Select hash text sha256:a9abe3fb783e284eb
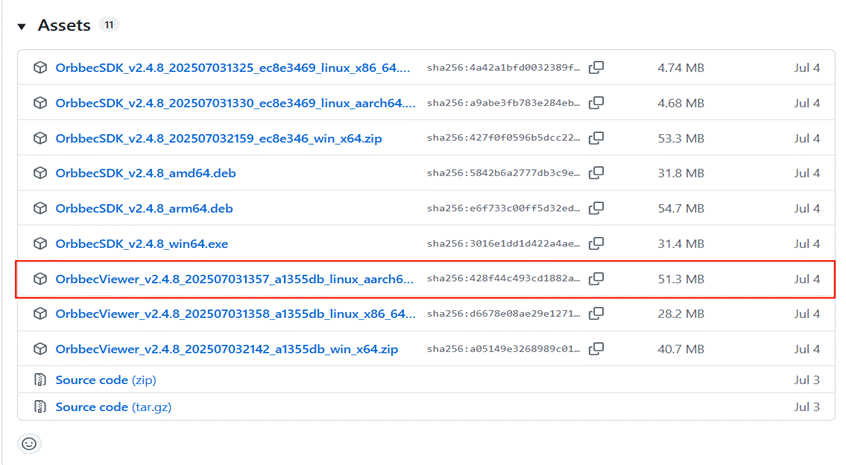This screenshot has width=846, height=465. [x=503, y=103]
